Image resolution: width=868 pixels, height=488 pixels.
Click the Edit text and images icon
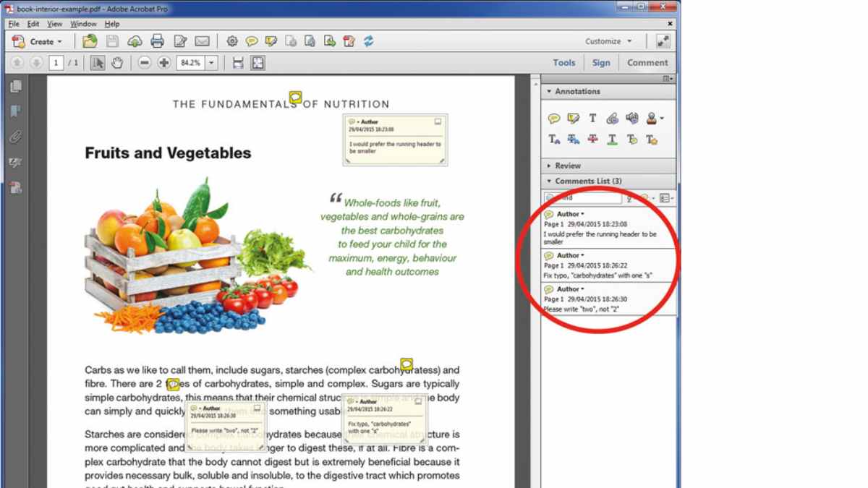pos(180,41)
